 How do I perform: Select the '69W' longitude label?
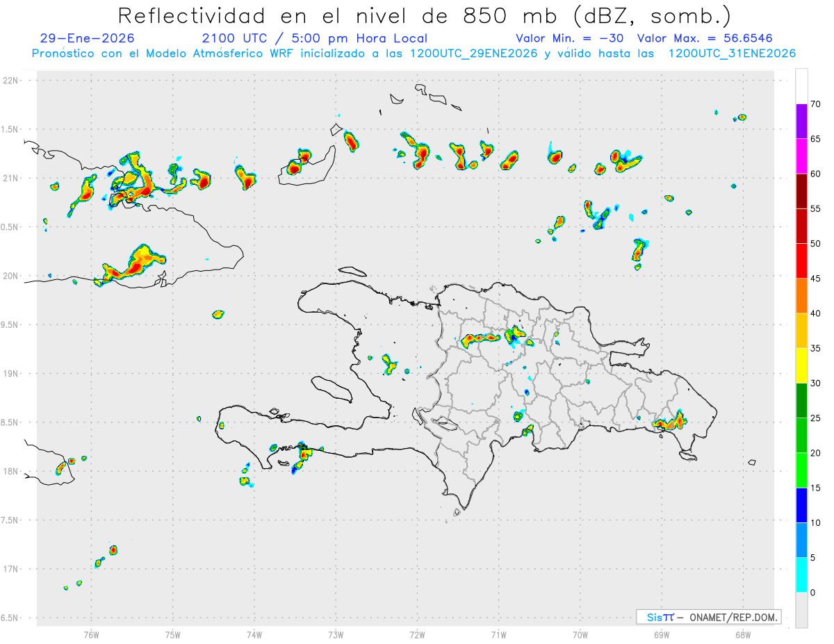(x=662, y=634)
